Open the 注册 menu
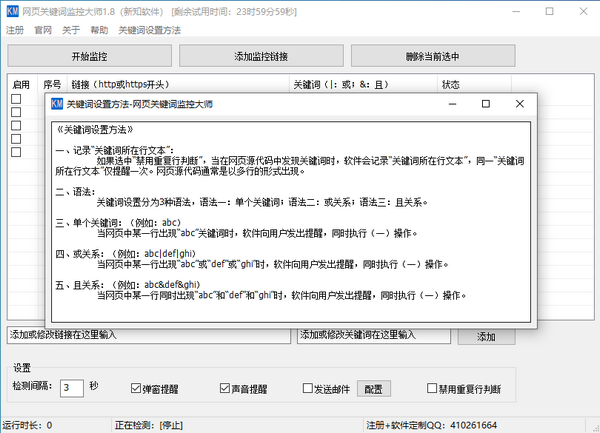 [15, 30]
